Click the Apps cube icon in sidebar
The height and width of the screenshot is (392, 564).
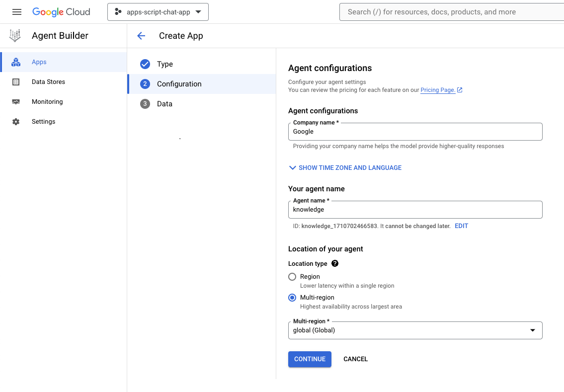click(16, 62)
